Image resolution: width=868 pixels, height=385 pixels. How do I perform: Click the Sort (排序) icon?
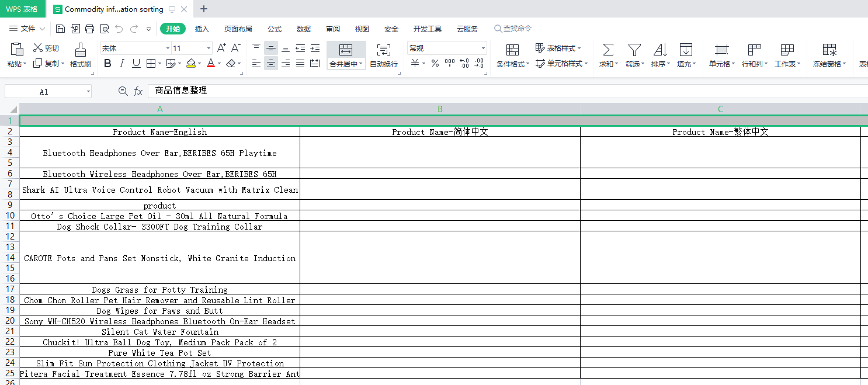(x=660, y=50)
